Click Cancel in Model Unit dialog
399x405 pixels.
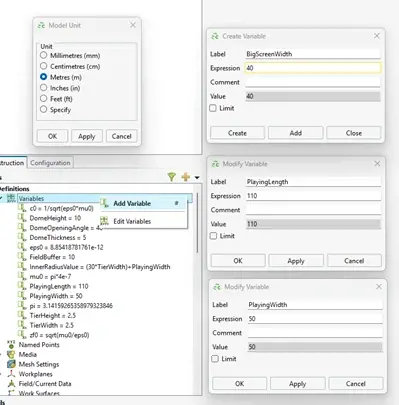pos(121,136)
